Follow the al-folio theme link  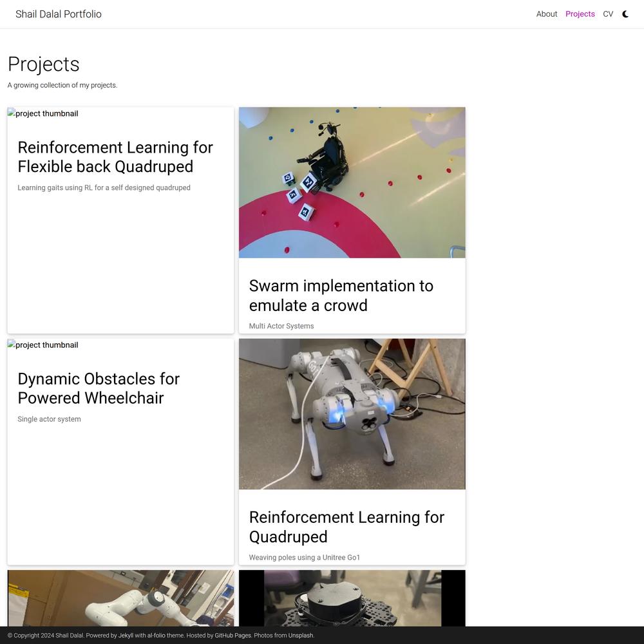[156, 636]
